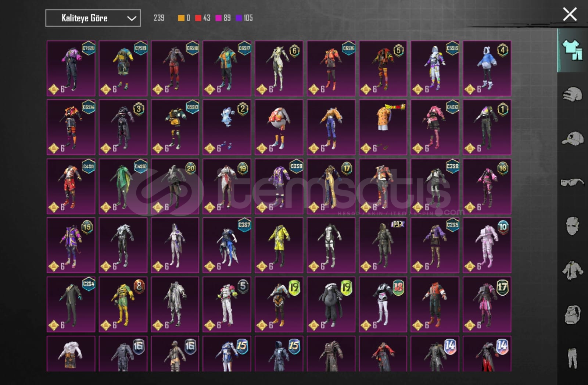588x385 pixels.
Task: Select the striped outfit with badge 5
Action: (x=383, y=68)
